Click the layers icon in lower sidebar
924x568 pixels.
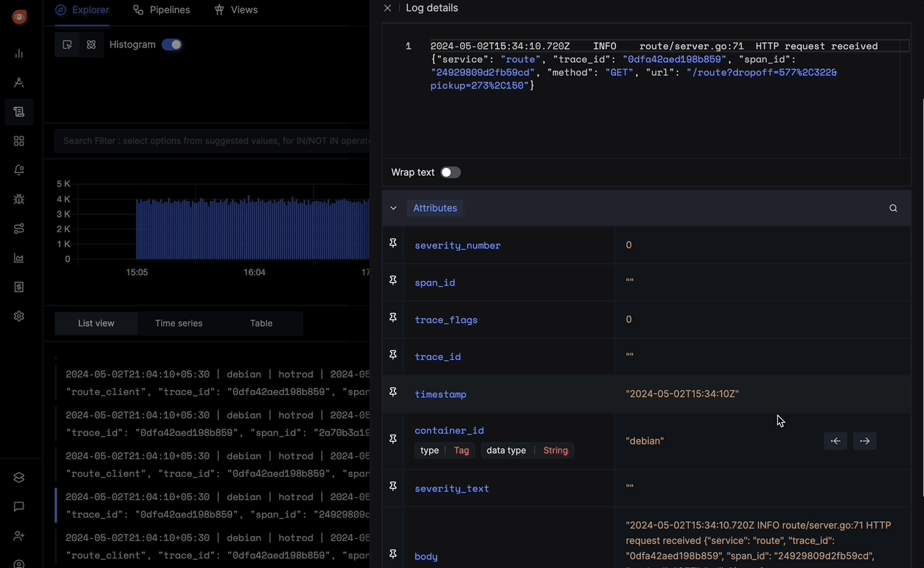tap(19, 477)
